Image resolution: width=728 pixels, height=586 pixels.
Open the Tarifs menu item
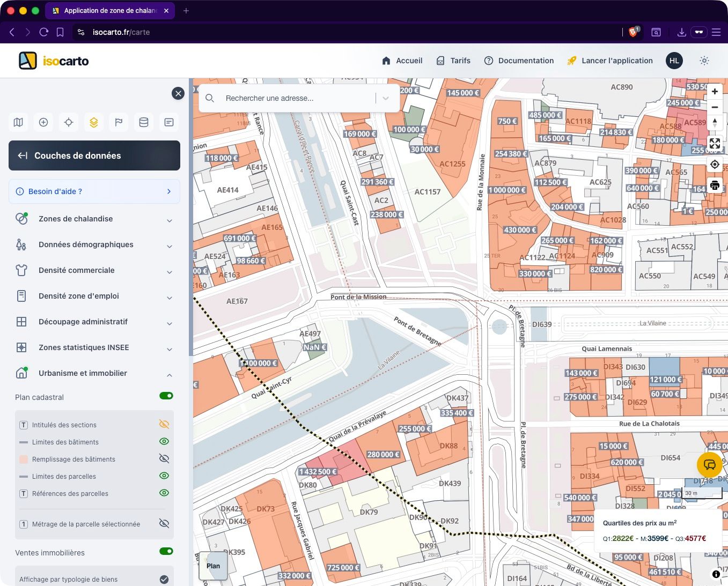click(x=453, y=61)
